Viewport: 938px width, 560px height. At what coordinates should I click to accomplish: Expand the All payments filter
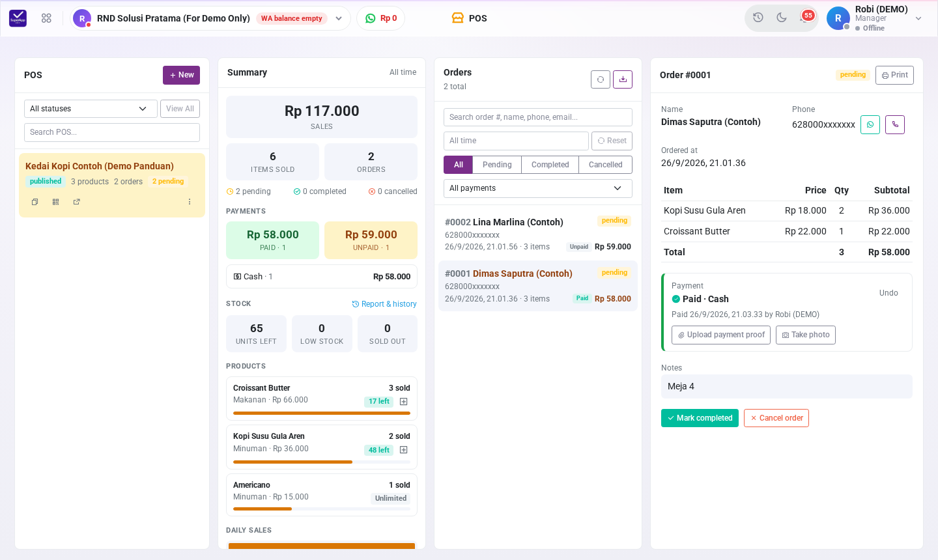pyautogui.click(x=538, y=188)
